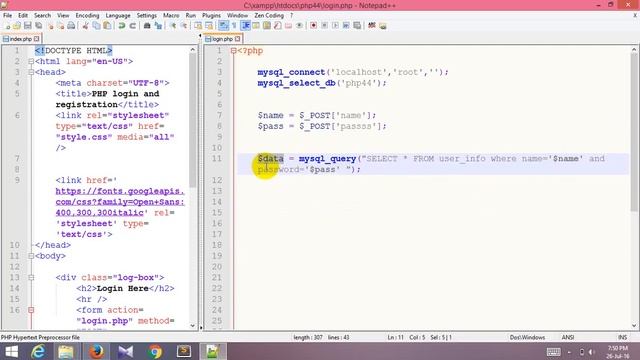Toggle synchronize horizontal scrolling
This screenshot has width=640, height=360.
click(209, 26)
